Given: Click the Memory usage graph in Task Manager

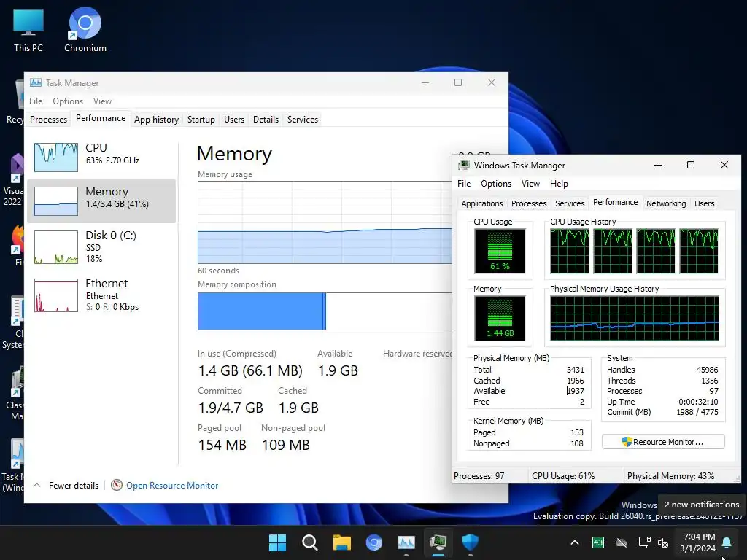Looking at the screenshot, I should 325,222.
